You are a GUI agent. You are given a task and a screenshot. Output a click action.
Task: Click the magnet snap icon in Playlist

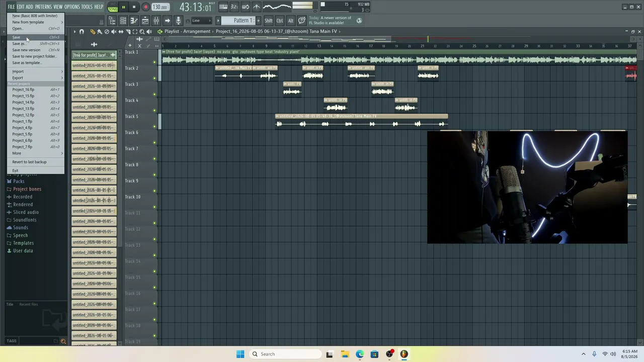click(x=82, y=31)
